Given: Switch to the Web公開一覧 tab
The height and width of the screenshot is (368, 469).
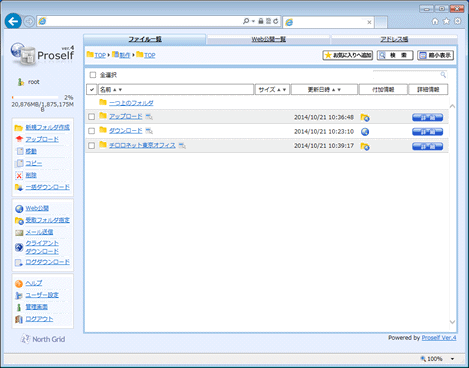Looking at the screenshot, I should (x=268, y=39).
